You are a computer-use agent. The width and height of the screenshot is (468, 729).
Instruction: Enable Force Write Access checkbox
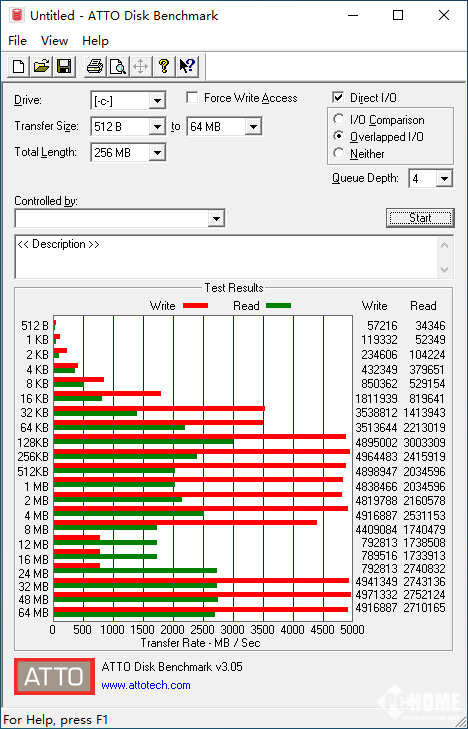point(192,98)
